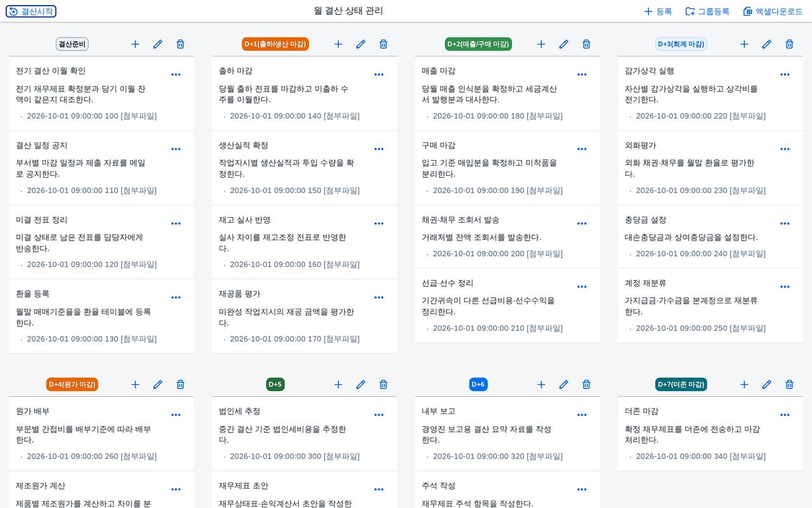Add a card to D+1(출하/생산 마감) column
This screenshot has width=812, height=508.
click(x=338, y=44)
